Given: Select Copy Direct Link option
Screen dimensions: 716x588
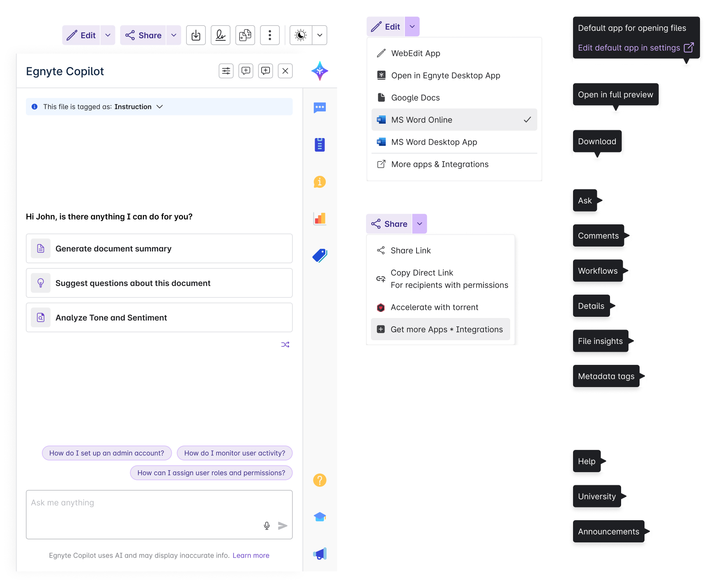Looking at the screenshot, I should click(x=440, y=279).
